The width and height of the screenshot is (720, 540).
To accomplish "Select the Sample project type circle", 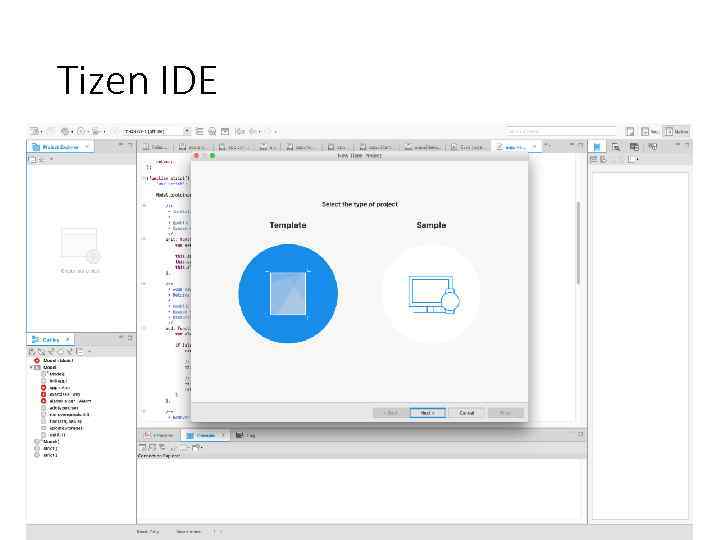I will point(431,293).
